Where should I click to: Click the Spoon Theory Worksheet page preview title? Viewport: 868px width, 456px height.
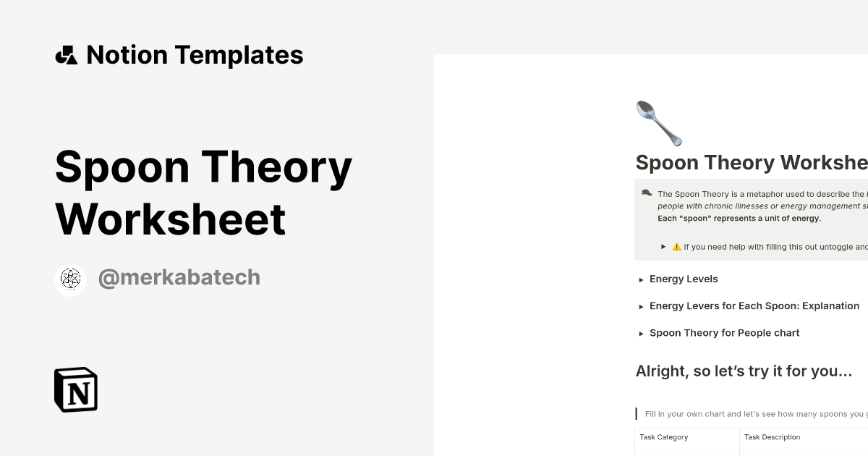pos(752,163)
